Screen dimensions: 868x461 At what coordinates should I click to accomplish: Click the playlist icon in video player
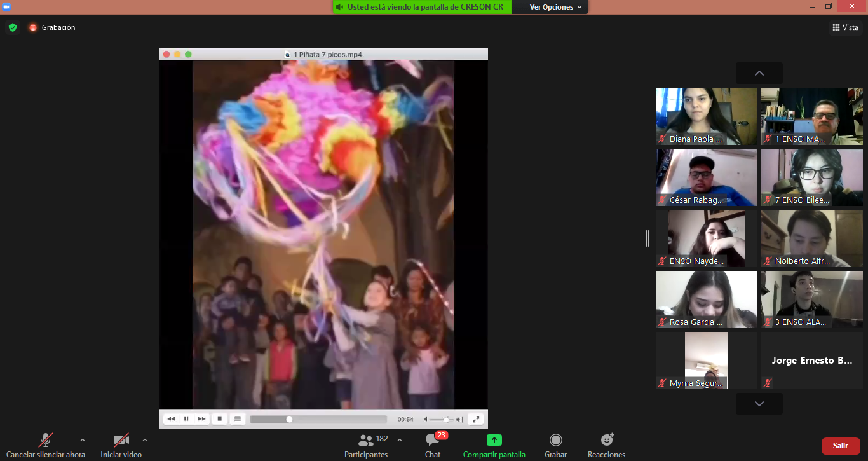pyautogui.click(x=237, y=419)
